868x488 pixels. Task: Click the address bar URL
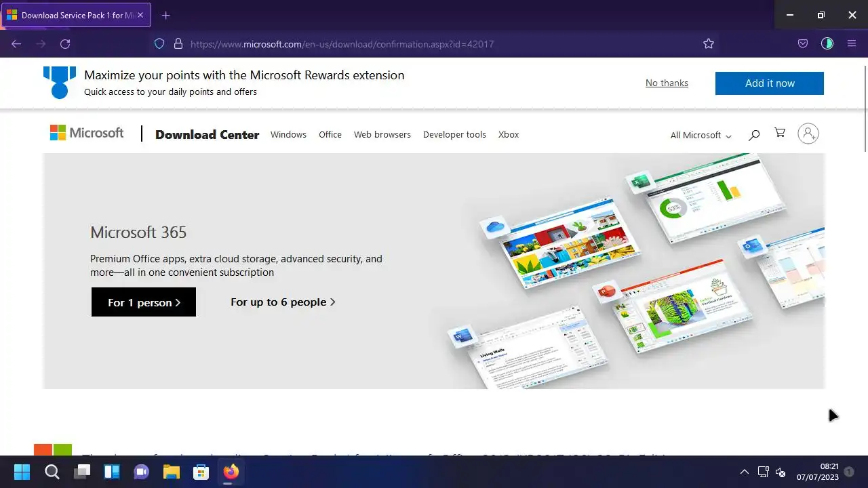tap(342, 44)
